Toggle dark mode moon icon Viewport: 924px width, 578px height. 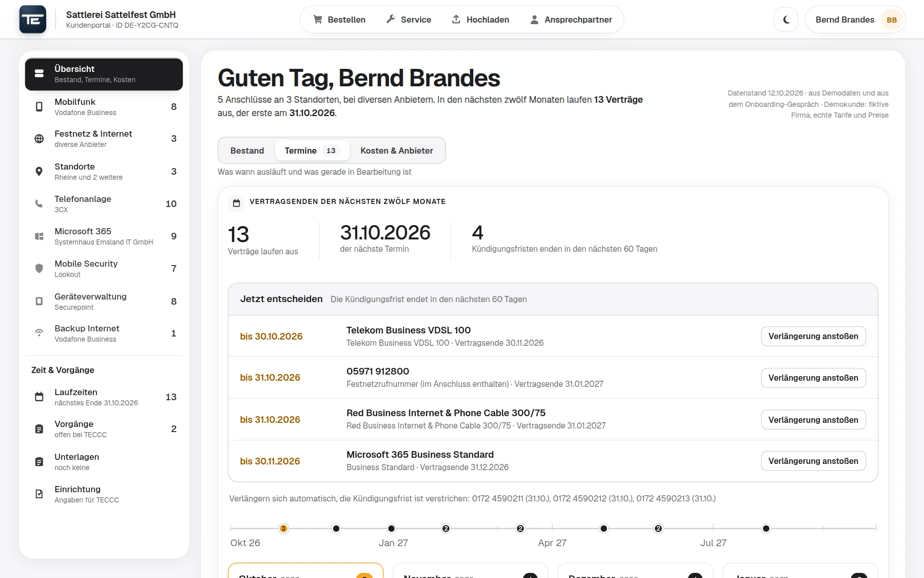point(786,20)
